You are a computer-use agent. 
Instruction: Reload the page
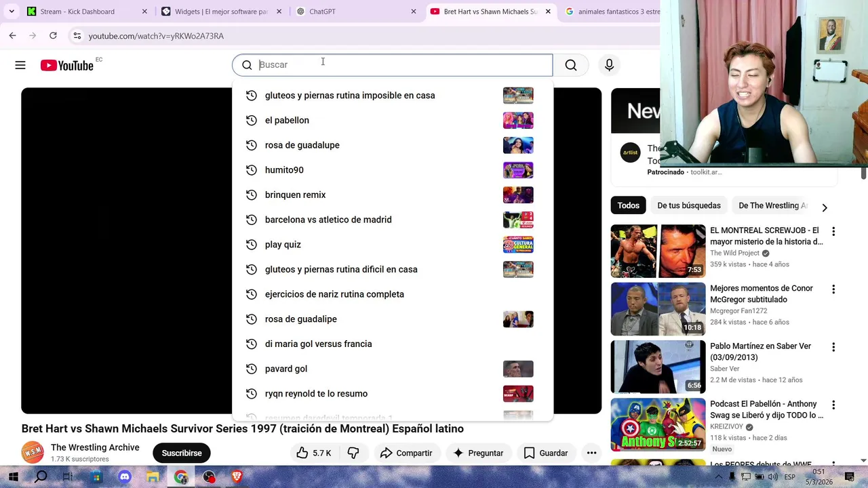tap(53, 35)
